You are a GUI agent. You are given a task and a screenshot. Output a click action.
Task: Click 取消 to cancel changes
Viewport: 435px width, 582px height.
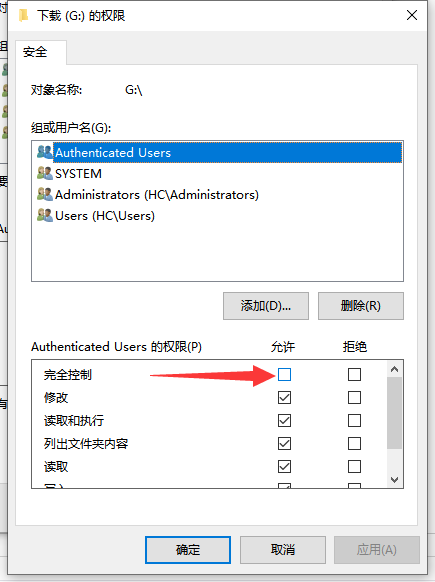click(283, 550)
